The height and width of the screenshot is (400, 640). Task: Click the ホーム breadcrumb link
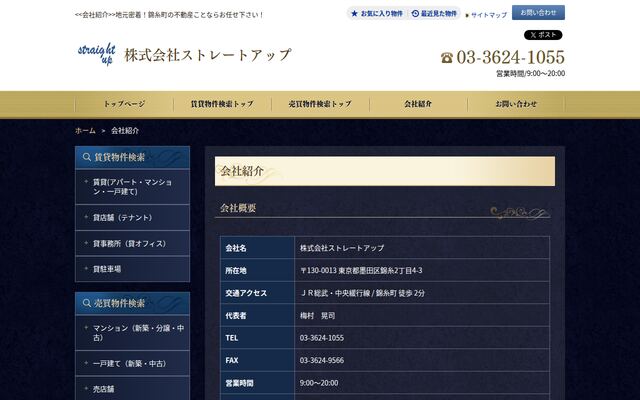click(x=85, y=131)
